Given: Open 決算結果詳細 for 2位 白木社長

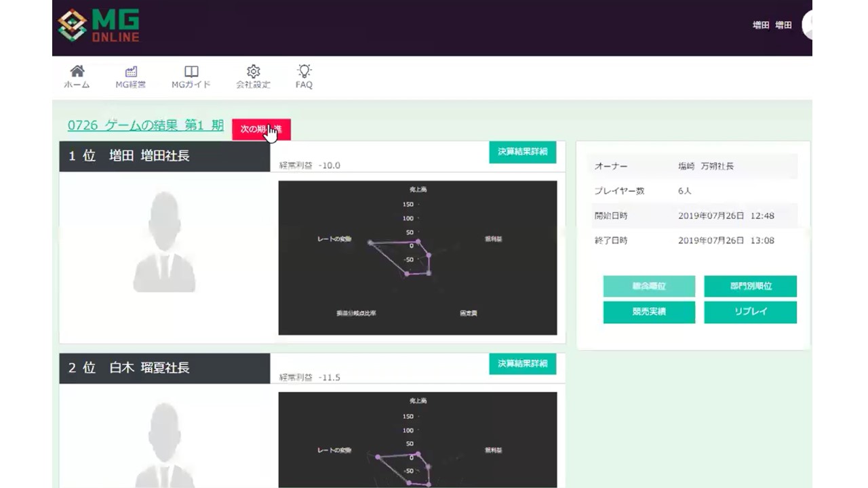Looking at the screenshot, I should coord(522,364).
